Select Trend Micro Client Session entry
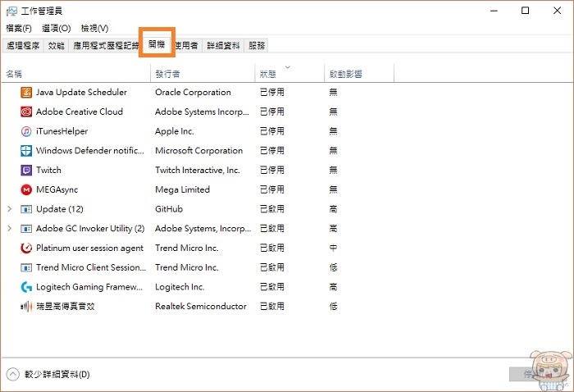Screen dimensions: 574x392 [91, 267]
